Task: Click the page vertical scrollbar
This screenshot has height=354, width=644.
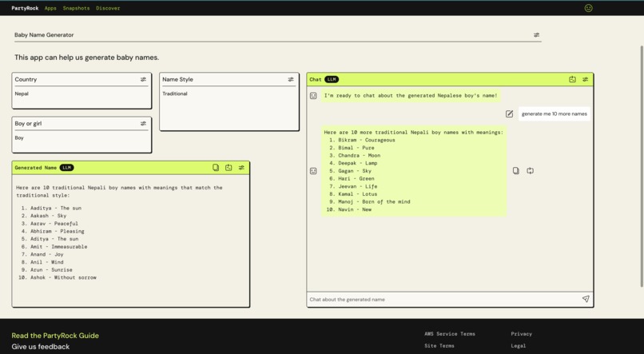Action: 642,166
